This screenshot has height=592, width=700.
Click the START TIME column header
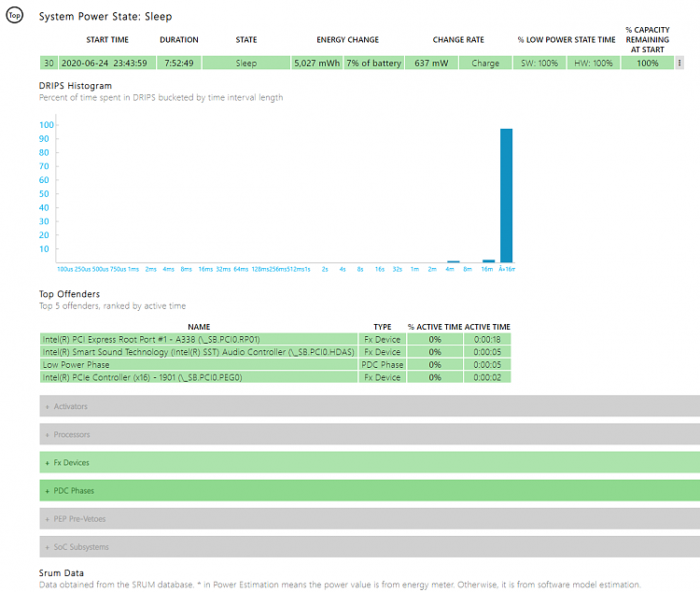coord(107,40)
